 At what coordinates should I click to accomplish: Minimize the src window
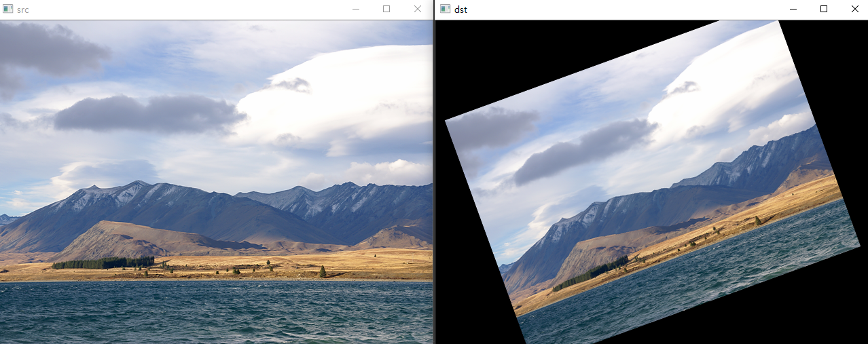[355, 9]
